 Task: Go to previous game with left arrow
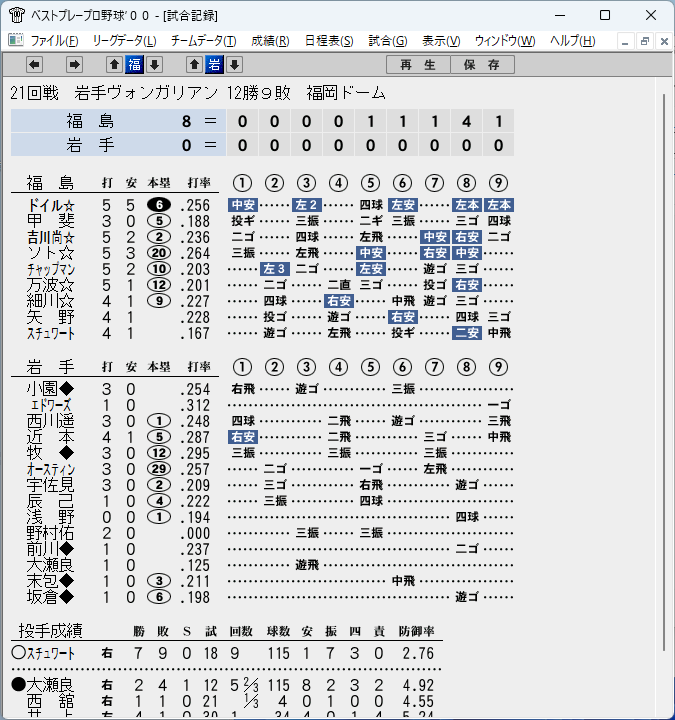pyautogui.click(x=34, y=65)
